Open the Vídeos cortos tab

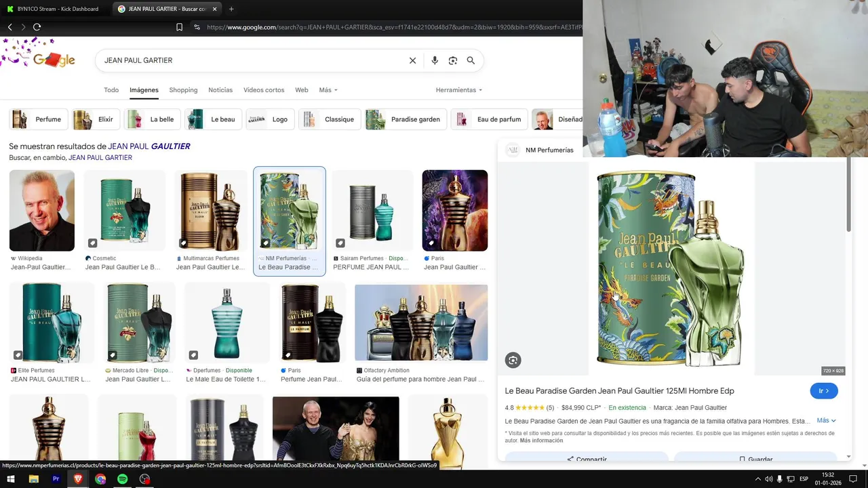[x=264, y=90]
